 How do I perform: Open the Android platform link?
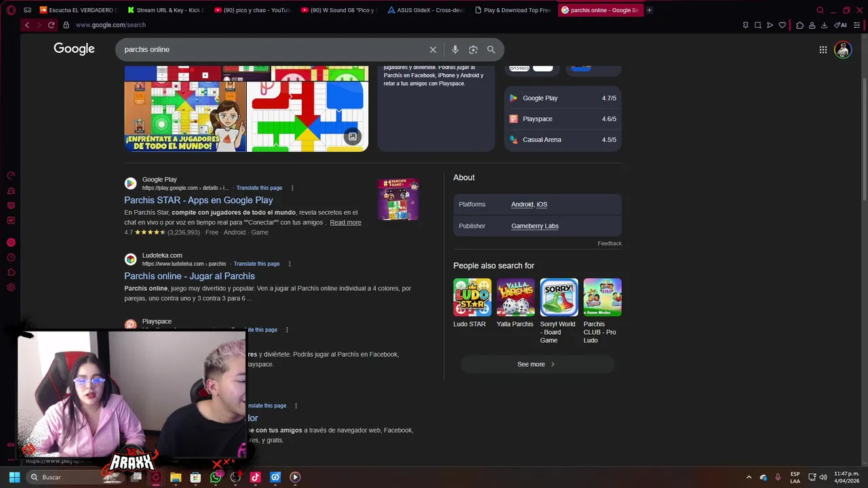(522, 204)
